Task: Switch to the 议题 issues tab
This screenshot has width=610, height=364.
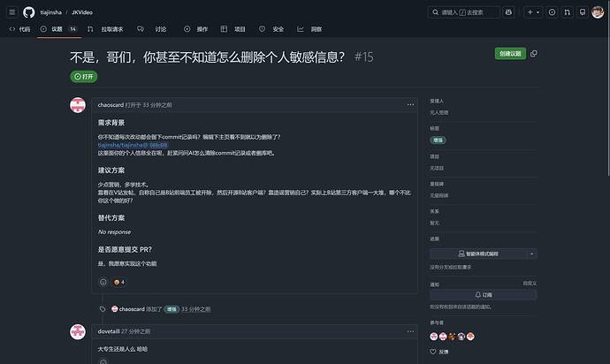Action: tap(58, 29)
